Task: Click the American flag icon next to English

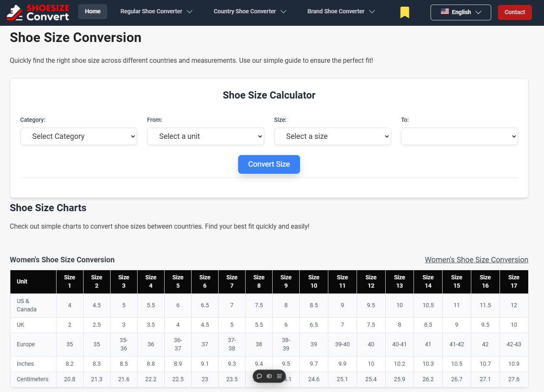Action: coord(445,12)
